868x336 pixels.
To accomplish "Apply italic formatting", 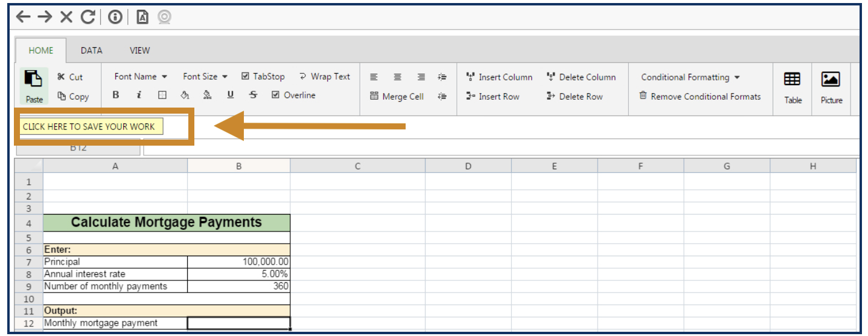I will click(139, 95).
